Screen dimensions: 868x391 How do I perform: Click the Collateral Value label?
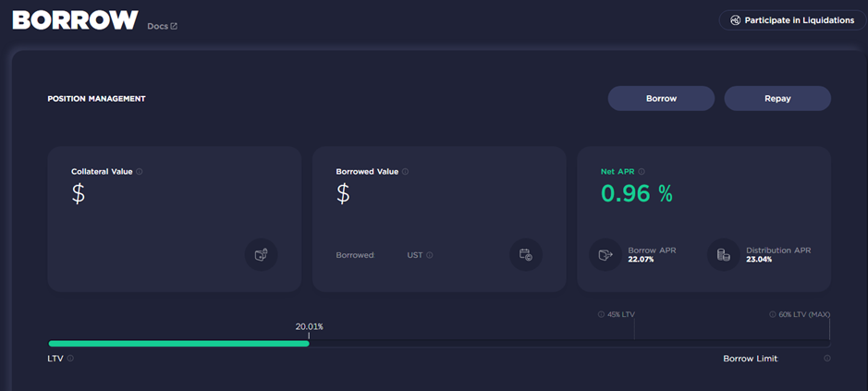click(102, 172)
